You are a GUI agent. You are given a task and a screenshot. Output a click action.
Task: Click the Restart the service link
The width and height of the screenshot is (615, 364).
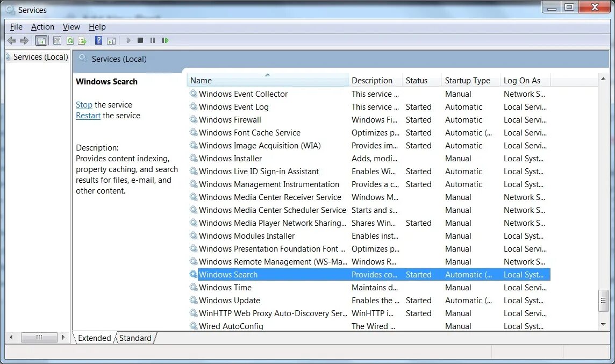88,116
